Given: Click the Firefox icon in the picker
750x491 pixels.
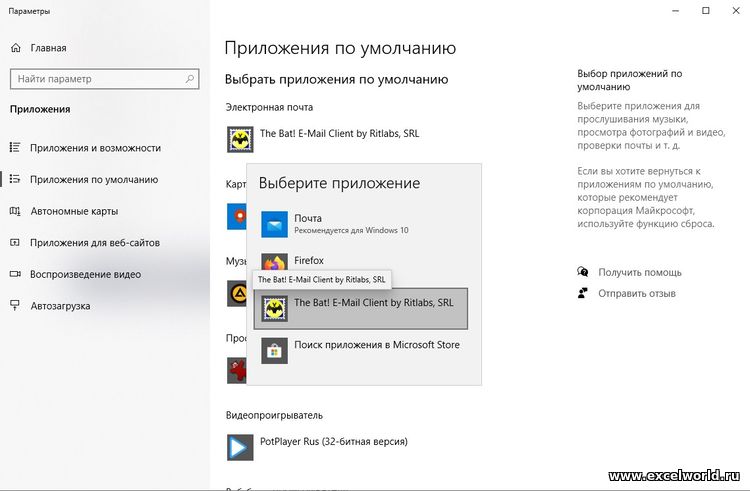Looking at the screenshot, I should tap(274, 262).
